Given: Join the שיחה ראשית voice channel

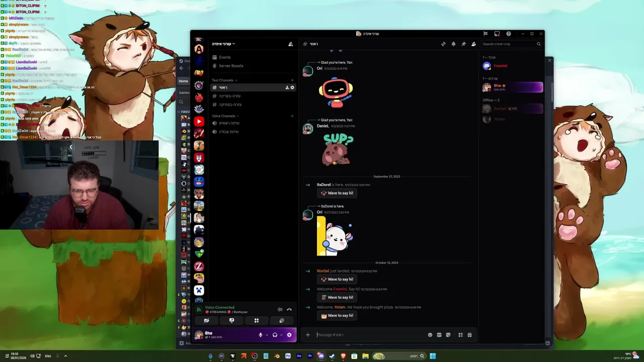Looking at the screenshot, I should click(252, 123).
